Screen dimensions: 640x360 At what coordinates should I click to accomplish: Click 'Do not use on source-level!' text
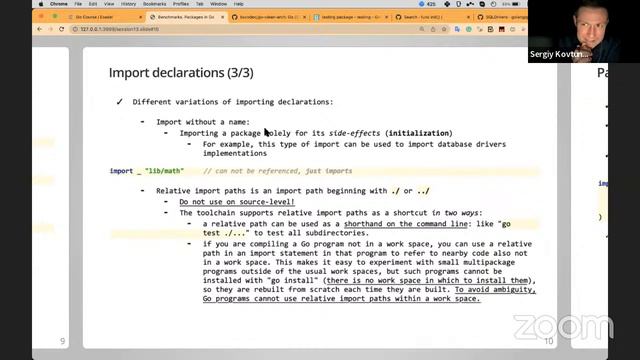[237, 202]
